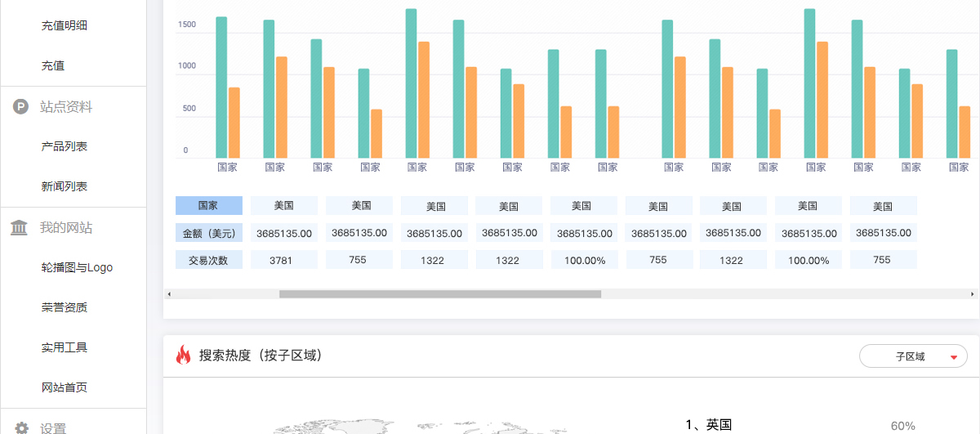Viewport: 980px width, 434px height.
Task: Click the 我的网站 bank building icon
Action: pos(20,227)
